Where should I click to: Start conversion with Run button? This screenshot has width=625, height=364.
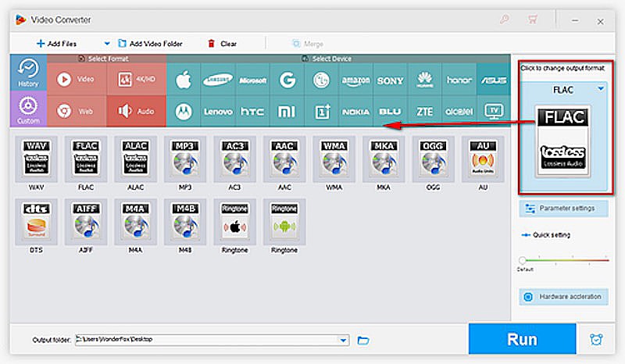(x=522, y=339)
